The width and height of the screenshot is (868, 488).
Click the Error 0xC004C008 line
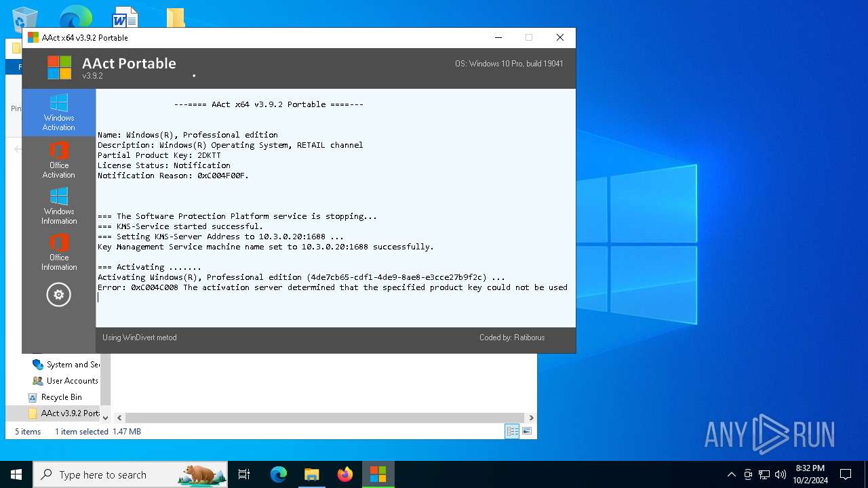click(x=332, y=287)
